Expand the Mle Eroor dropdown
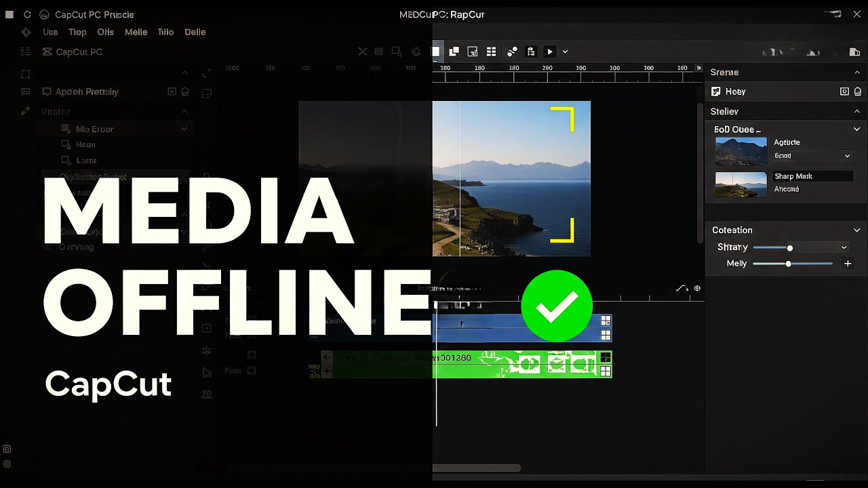Viewport: 868px width, 488px height. pyautogui.click(x=184, y=129)
